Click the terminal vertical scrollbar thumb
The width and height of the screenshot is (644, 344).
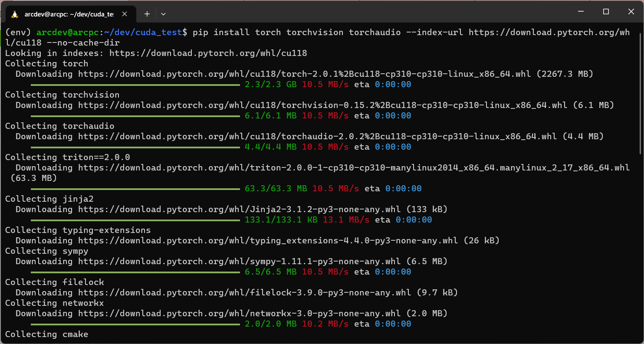point(641,91)
